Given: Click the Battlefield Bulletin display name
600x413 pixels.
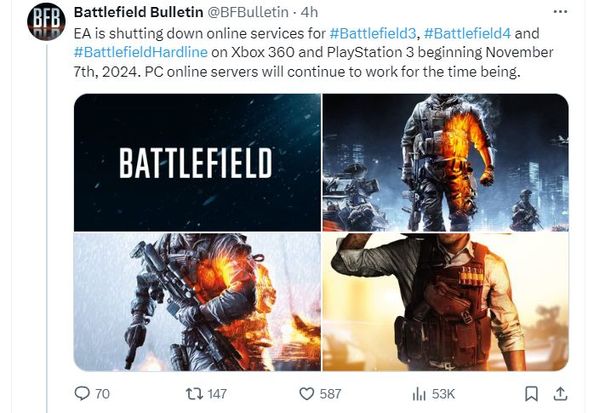Looking at the screenshot, I should [138, 12].
